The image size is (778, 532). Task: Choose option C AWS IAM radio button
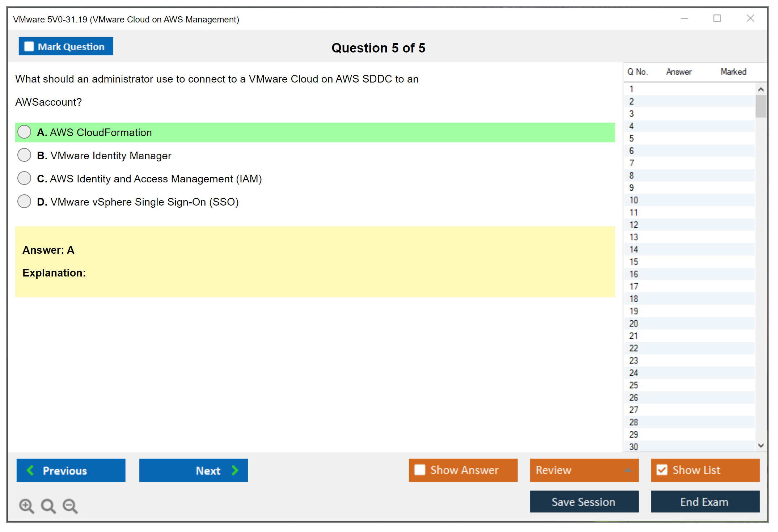point(24,178)
